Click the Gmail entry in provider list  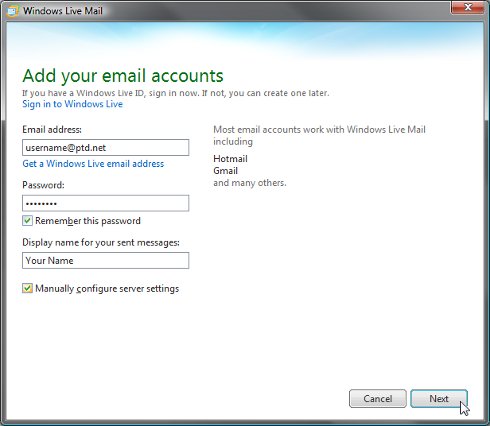click(225, 171)
